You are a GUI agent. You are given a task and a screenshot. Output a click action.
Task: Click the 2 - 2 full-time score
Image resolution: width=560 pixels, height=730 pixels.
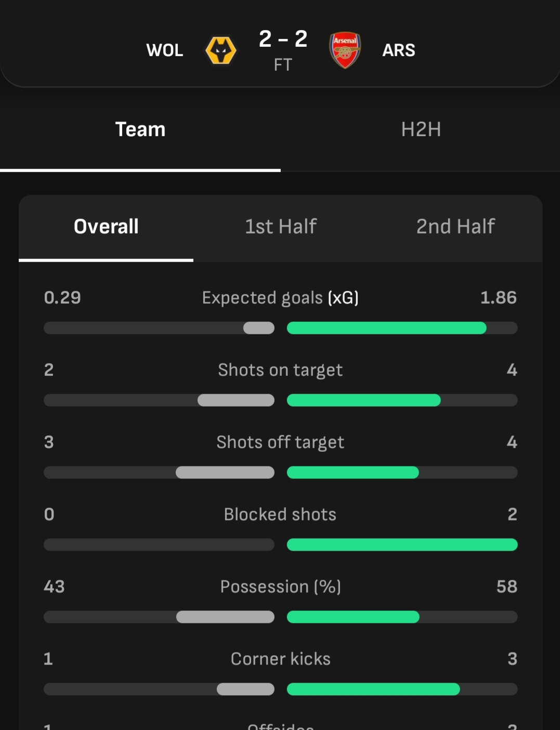point(283,39)
